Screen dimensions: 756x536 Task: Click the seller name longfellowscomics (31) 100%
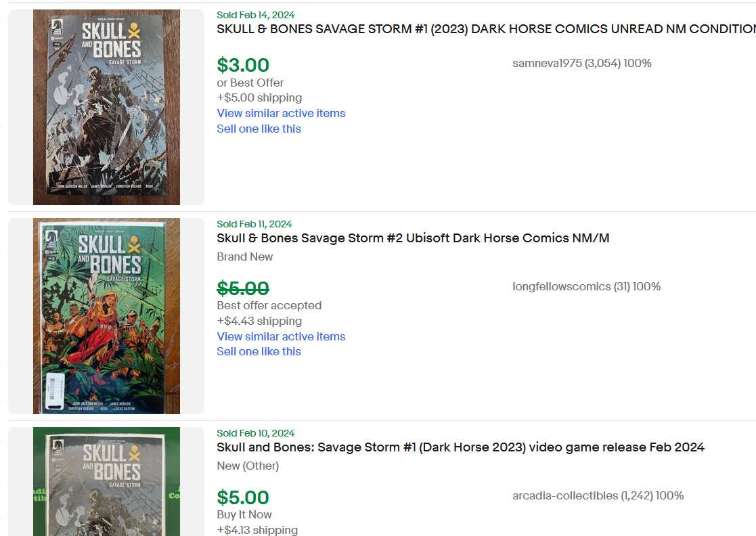click(586, 286)
